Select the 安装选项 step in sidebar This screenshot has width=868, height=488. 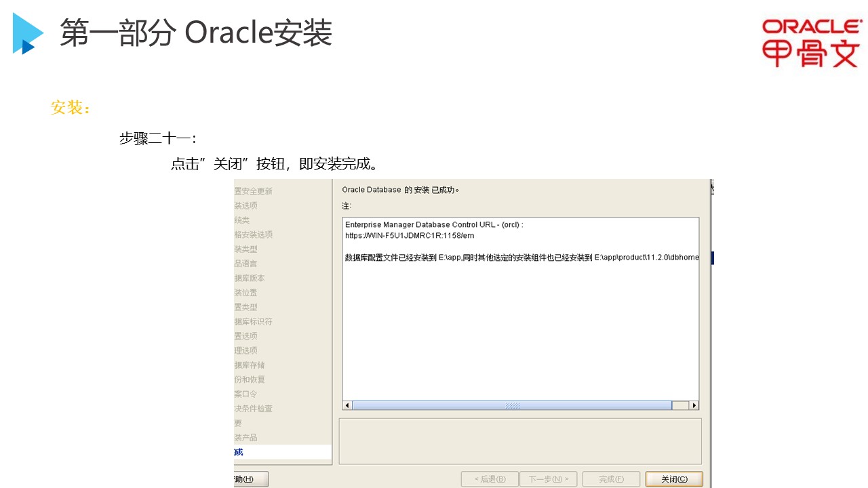click(245, 205)
